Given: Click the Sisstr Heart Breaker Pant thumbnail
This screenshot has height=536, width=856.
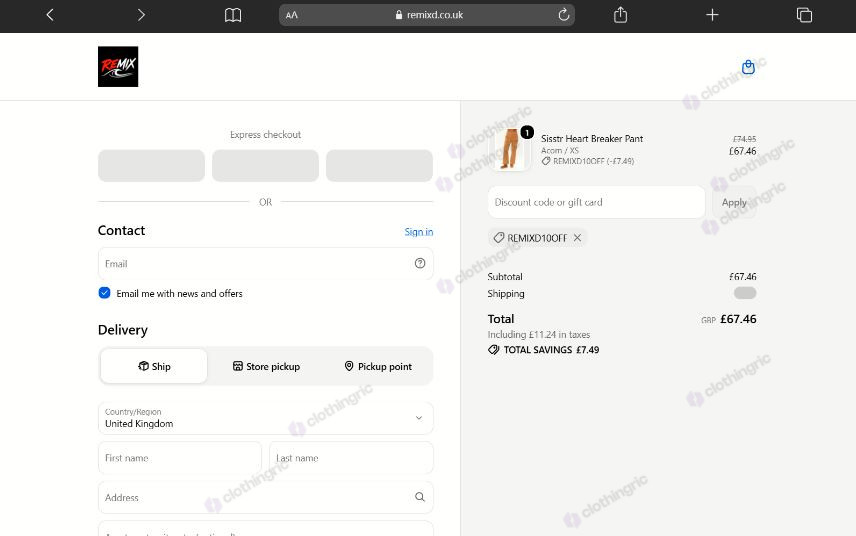Looking at the screenshot, I should [510, 149].
